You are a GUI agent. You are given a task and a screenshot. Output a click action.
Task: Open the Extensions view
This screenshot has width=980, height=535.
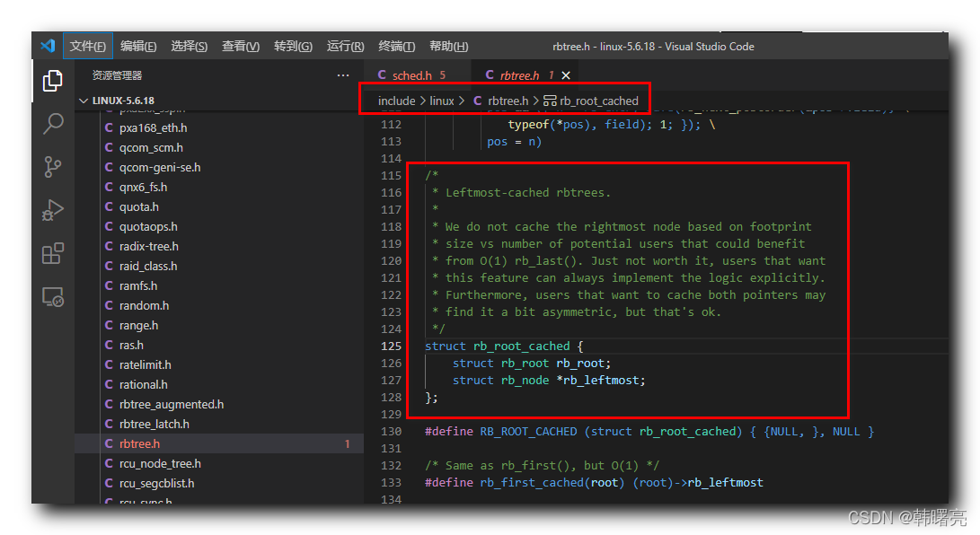point(52,253)
